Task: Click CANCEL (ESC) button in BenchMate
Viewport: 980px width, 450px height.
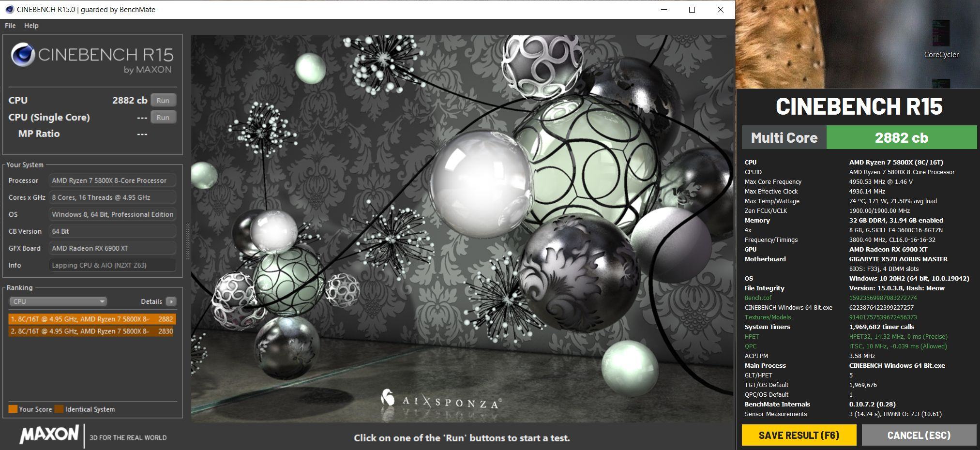Action: pyautogui.click(x=919, y=435)
